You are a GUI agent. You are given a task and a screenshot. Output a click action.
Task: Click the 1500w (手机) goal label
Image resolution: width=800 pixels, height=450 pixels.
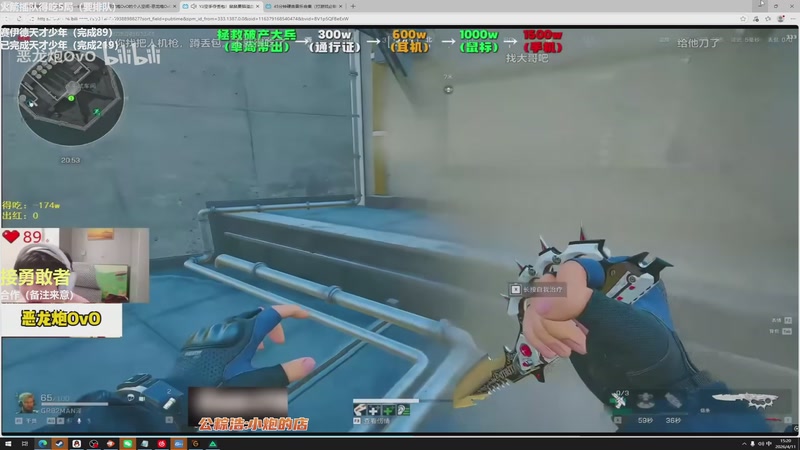tap(542, 41)
